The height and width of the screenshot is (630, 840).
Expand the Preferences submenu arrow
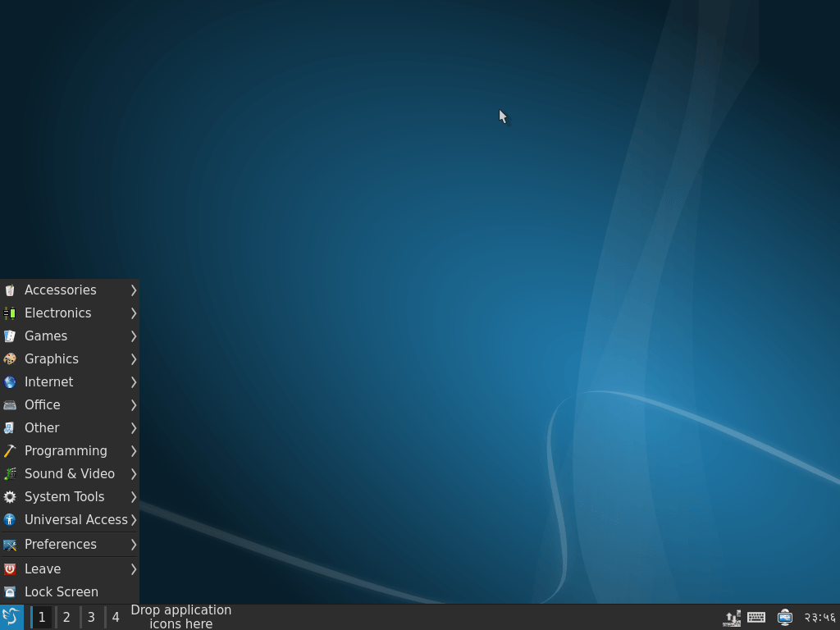point(134,545)
